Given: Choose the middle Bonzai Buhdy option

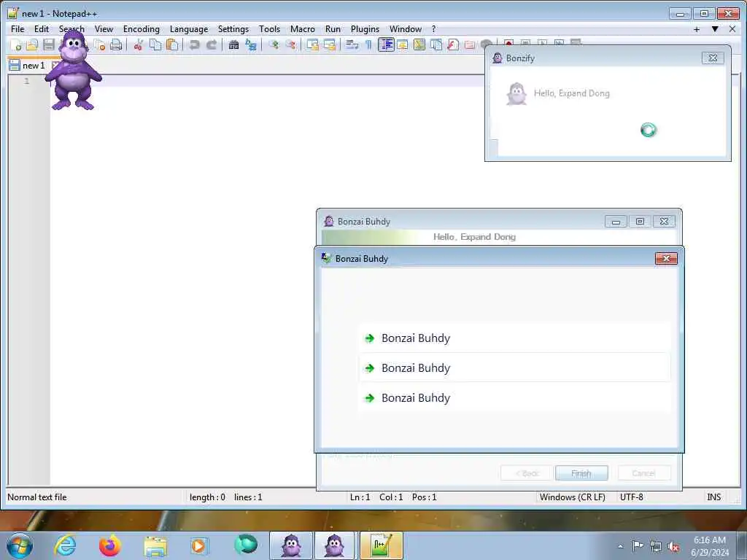Looking at the screenshot, I should 514,368.
